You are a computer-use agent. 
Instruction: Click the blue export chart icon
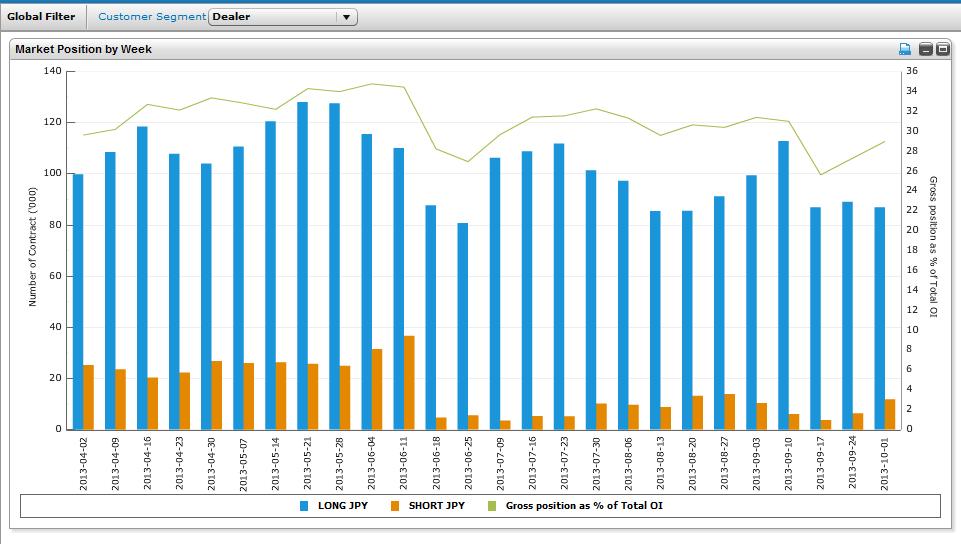(905, 49)
